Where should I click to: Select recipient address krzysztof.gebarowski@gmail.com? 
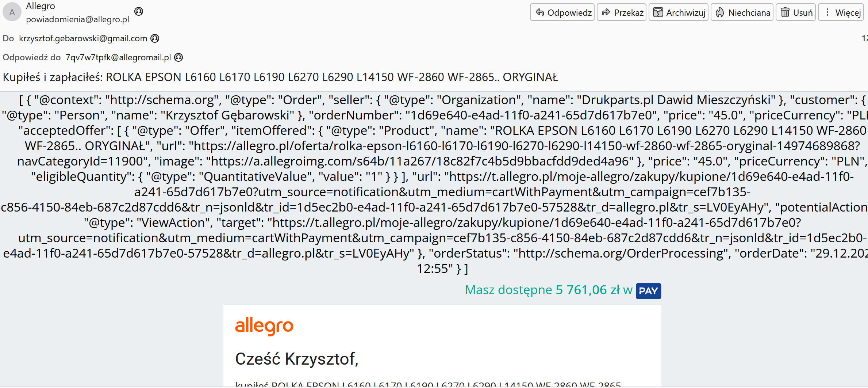[83, 38]
